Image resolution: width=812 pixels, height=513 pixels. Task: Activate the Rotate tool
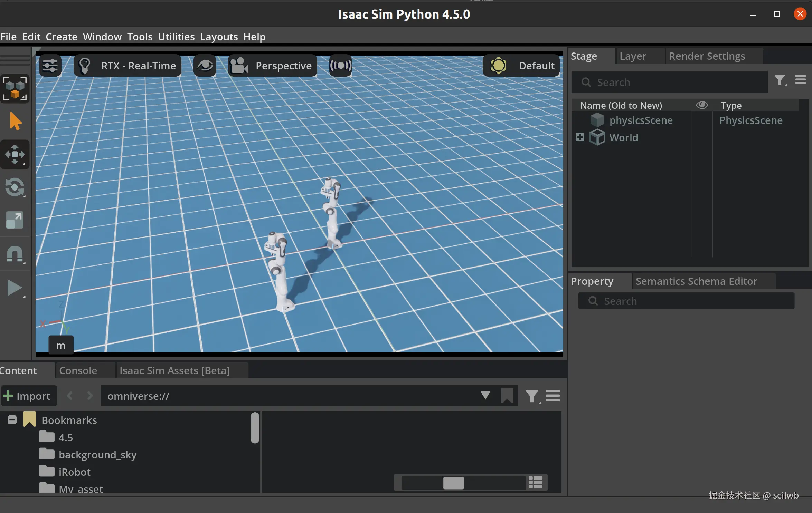15,187
